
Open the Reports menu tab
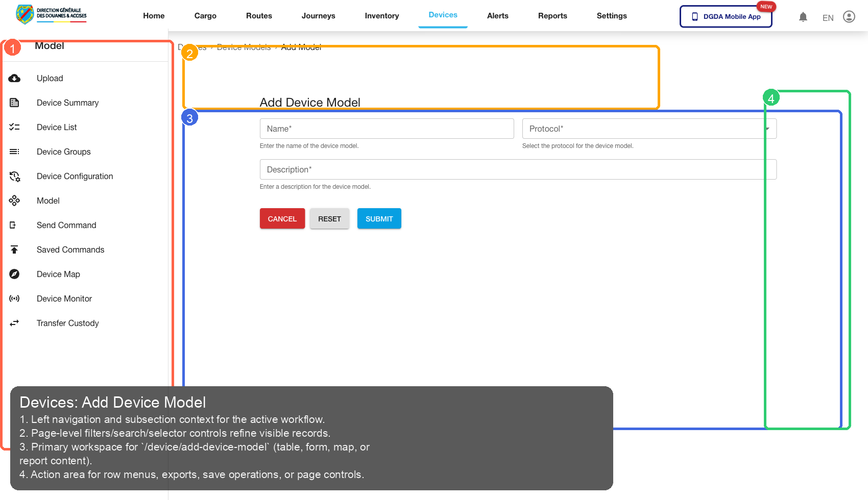click(x=552, y=16)
